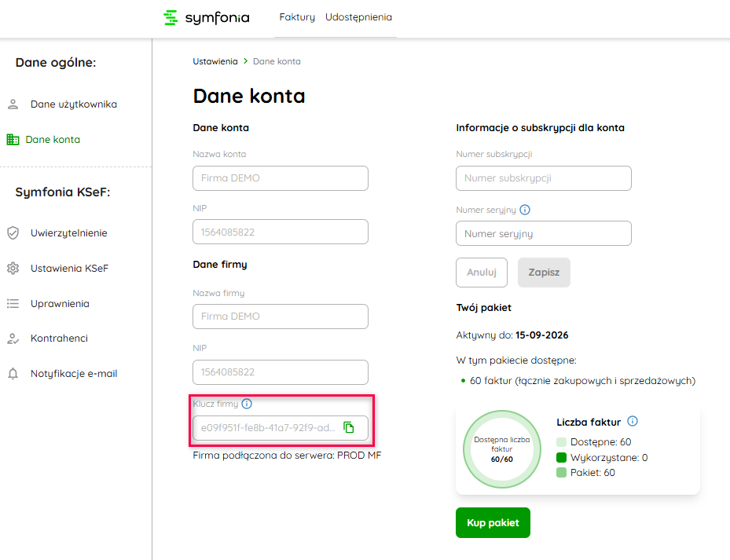Click the Ustawienia breadcrumb link
Screen dimensions: 730x560
coord(215,61)
